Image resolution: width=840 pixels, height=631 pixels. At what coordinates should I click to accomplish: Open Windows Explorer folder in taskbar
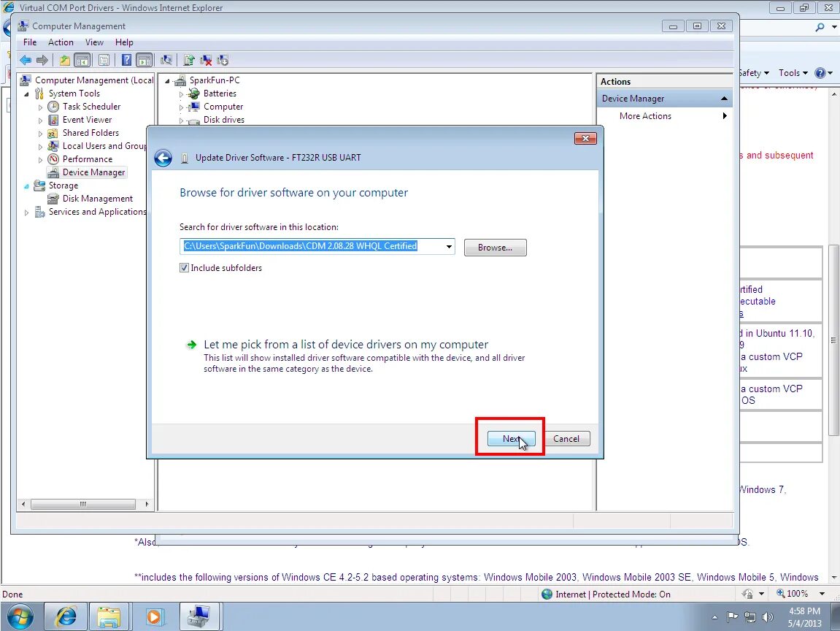[x=108, y=617]
